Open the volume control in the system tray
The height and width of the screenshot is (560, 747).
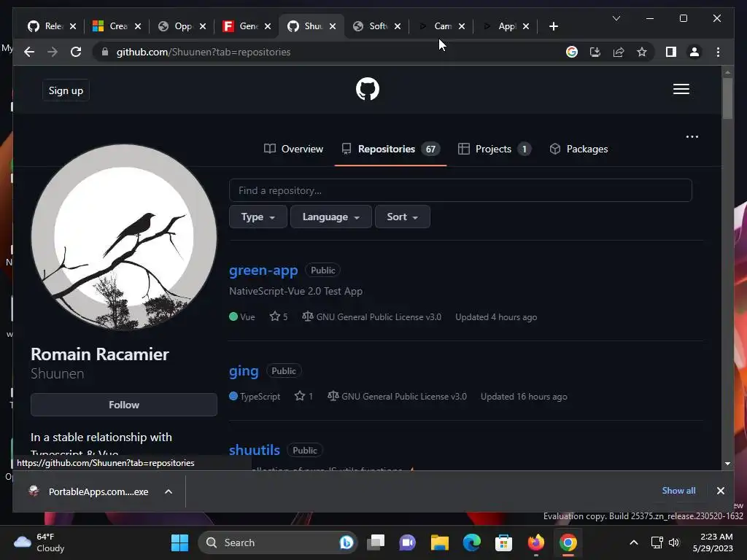click(x=673, y=542)
